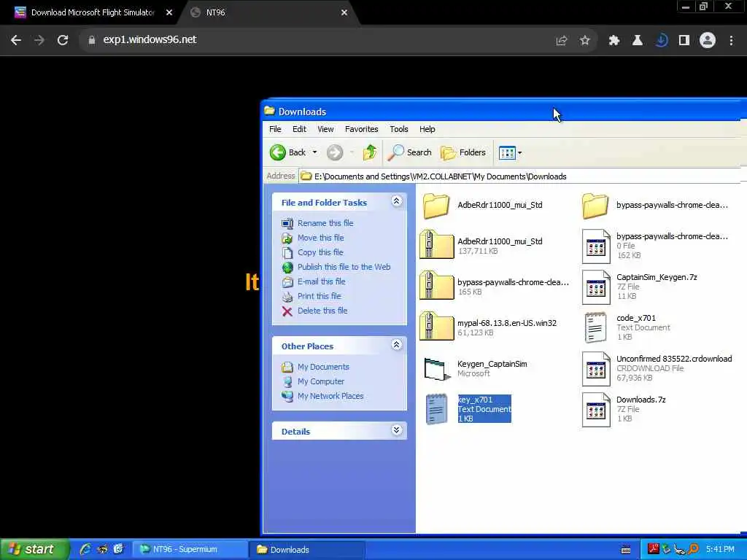Click Copy this file link
The height and width of the screenshot is (560, 747).
tap(320, 252)
